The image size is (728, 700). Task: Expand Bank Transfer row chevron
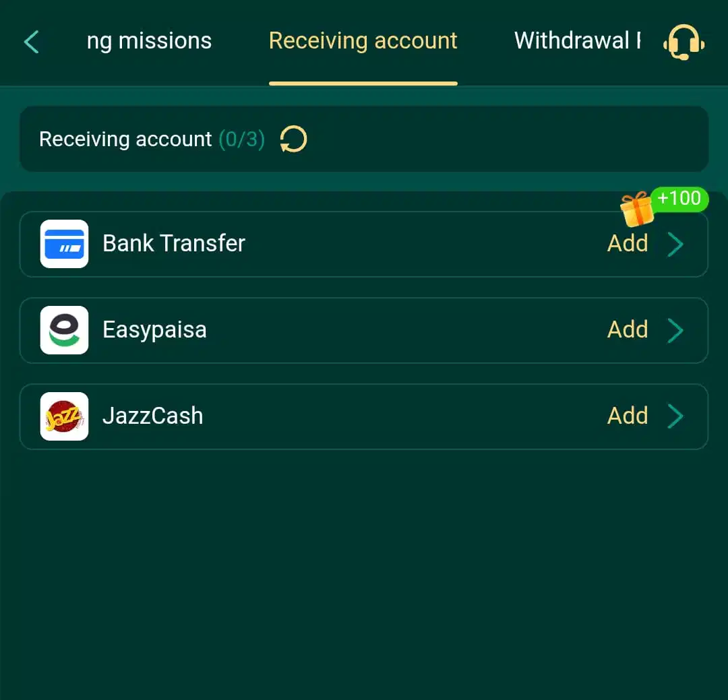[675, 244]
